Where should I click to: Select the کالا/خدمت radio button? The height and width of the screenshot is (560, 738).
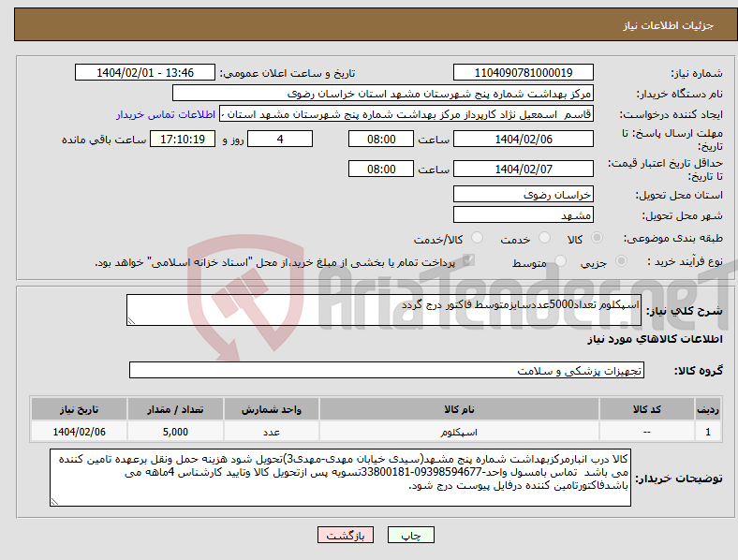click(x=478, y=238)
